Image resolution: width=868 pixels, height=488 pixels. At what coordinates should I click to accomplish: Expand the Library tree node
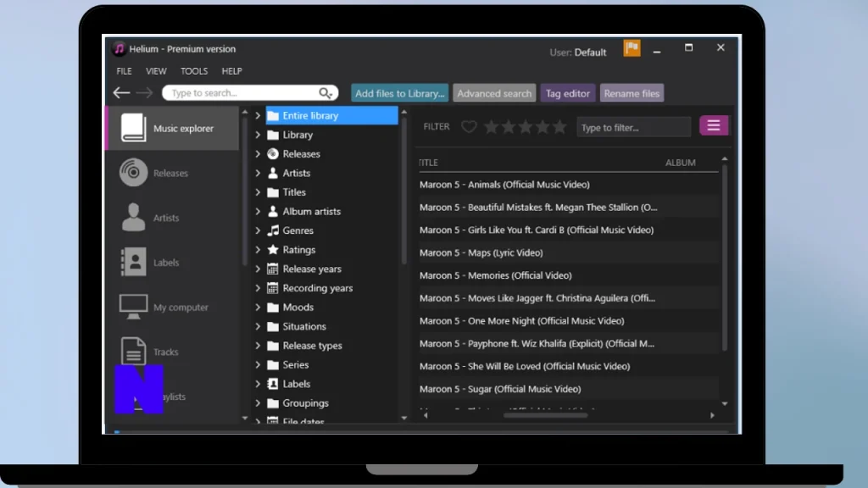click(x=258, y=135)
